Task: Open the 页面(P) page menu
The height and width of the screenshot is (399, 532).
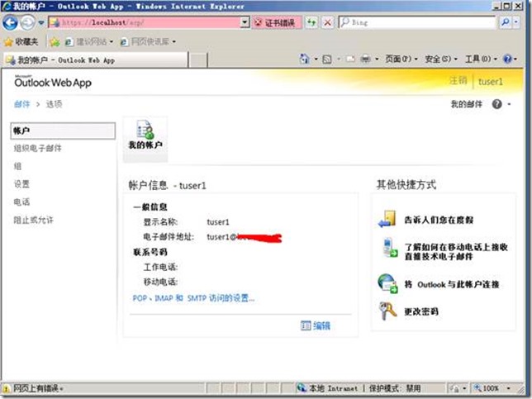Action: tap(401, 59)
